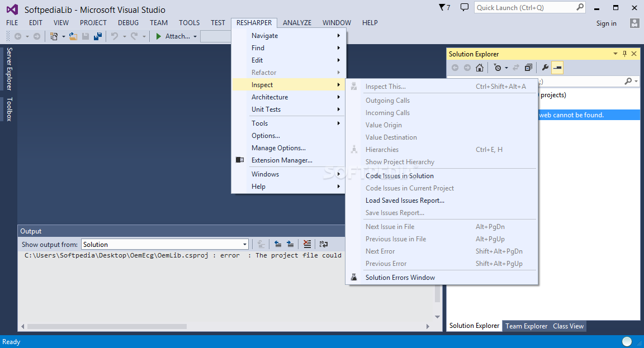This screenshot has height=348, width=644.
Task: Switch to Team Explorer tab
Action: coord(526,326)
